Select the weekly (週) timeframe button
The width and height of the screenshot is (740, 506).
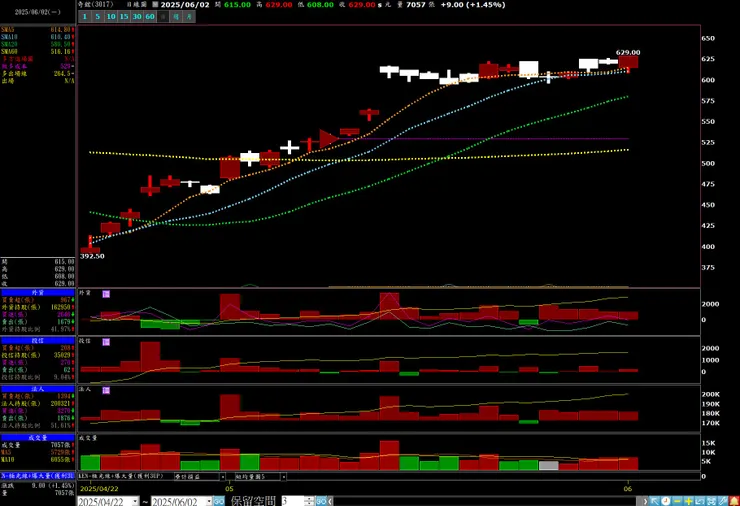[x=176, y=17]
